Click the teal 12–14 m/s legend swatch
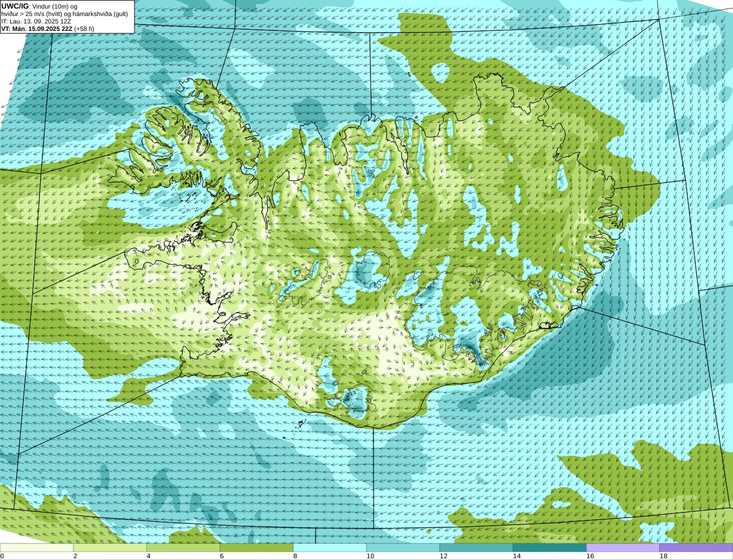Screen dimensions: 733x560 (x=476, y=548)
